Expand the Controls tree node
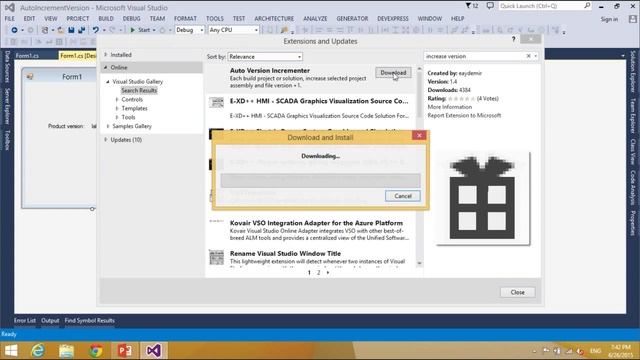 pyautogui.click(x=117, y=99)
